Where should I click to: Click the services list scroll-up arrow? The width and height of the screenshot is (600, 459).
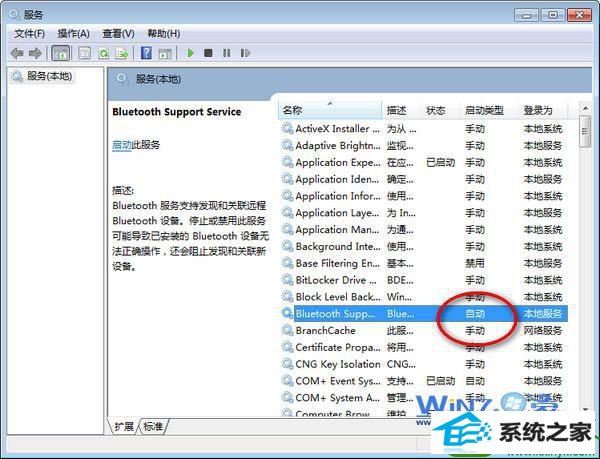coord(585,109)
